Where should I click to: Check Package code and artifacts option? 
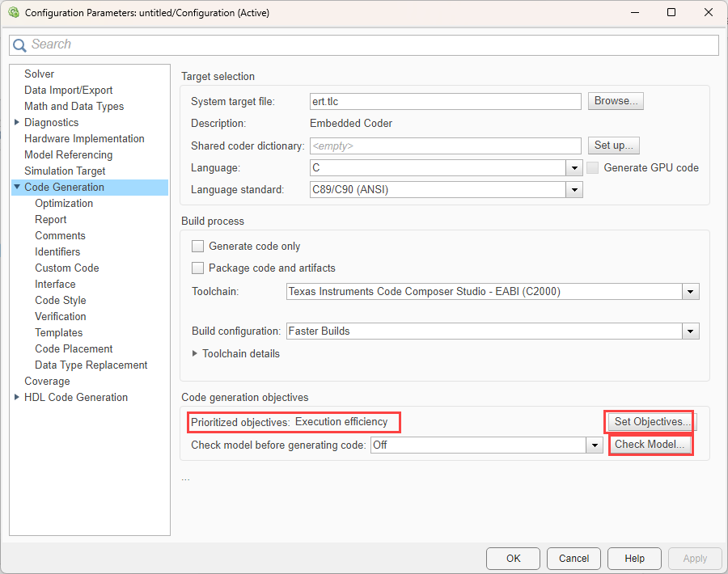click(x=197, y=268)
